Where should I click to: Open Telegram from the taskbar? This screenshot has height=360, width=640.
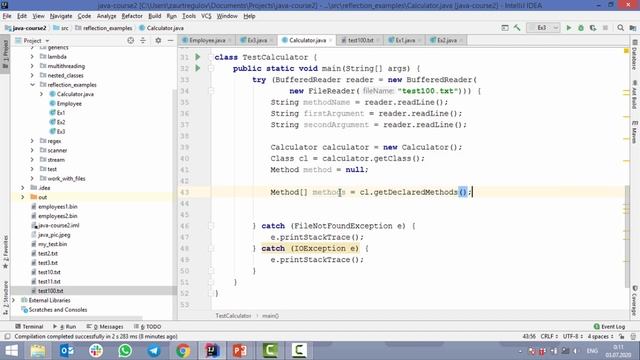154,351
